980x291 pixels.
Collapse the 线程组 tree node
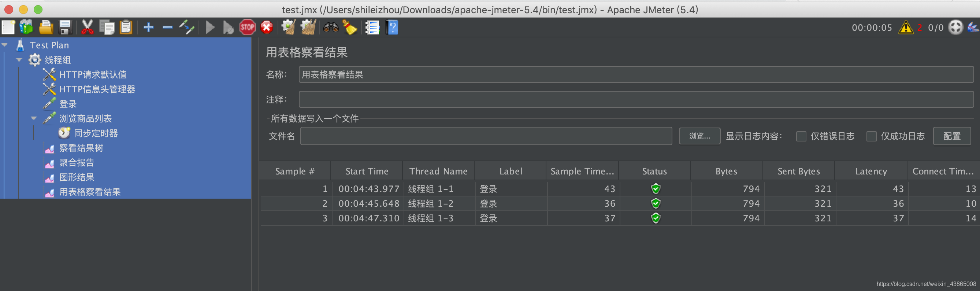(19, 60)
